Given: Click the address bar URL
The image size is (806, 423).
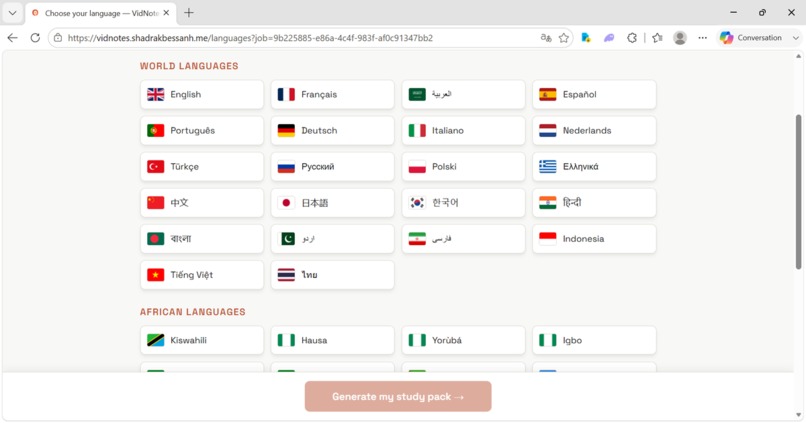Looking at the screenshot, I should click(250, 38).
